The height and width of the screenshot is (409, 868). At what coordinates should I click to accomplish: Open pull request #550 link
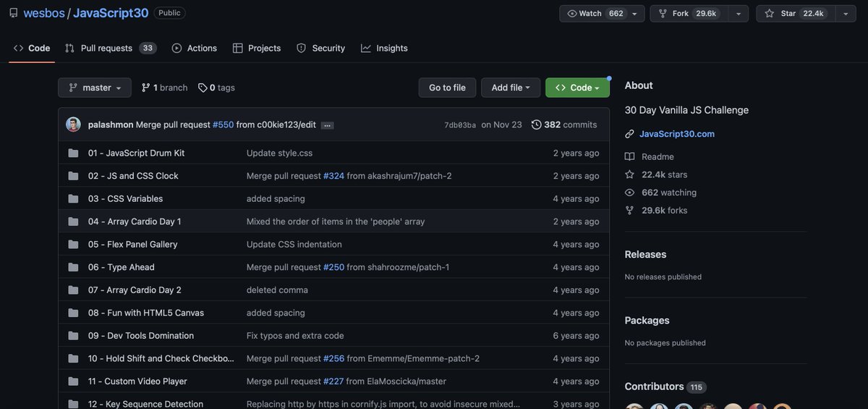tap(223, 125)
